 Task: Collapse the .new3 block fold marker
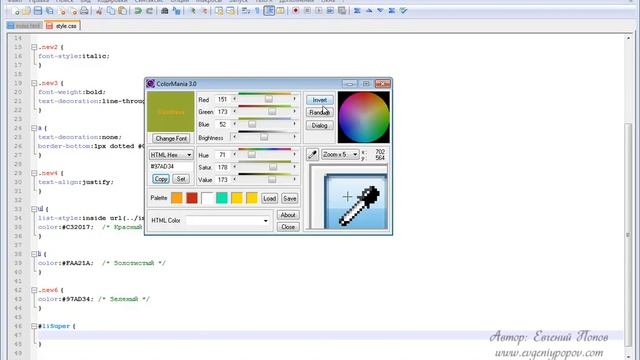pos(34,83)
